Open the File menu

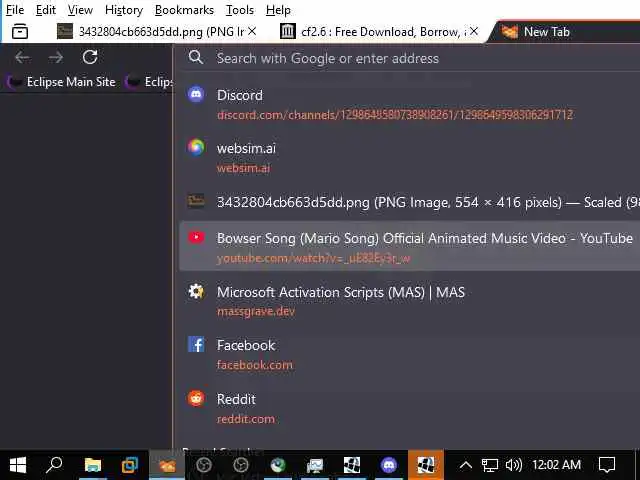point(15,10)
